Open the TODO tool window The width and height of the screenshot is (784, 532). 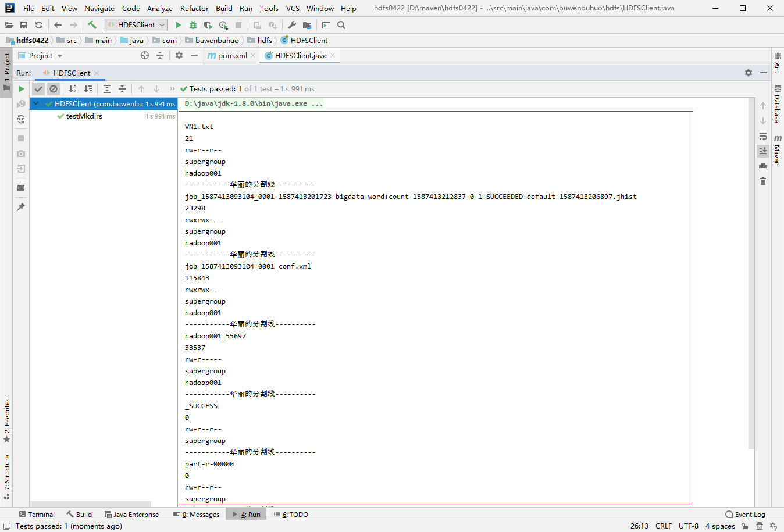pyautogui.click(x=291, y=515)
